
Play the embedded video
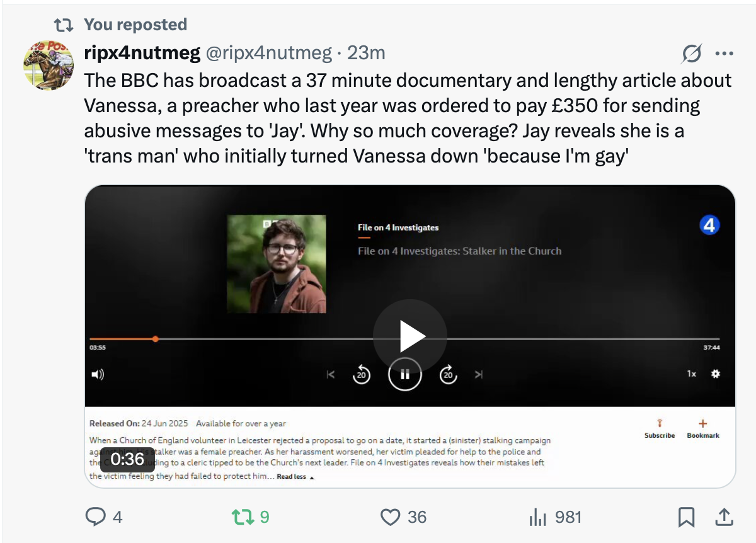tap(410, 336)
